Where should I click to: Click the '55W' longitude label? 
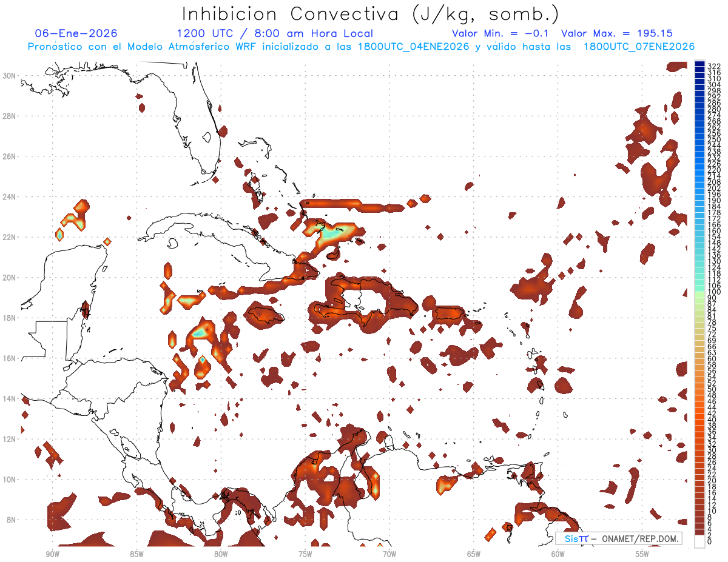pyautogui.click(x=642, y=554)
